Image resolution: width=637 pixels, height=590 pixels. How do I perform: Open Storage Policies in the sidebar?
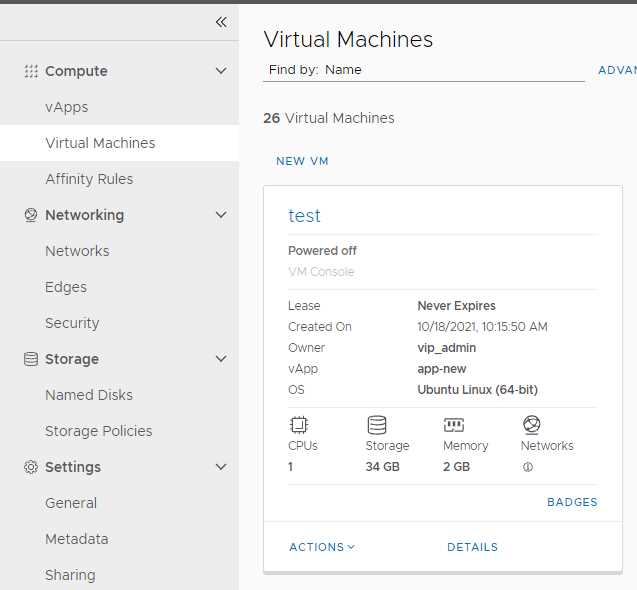click(x=99, y=431)
